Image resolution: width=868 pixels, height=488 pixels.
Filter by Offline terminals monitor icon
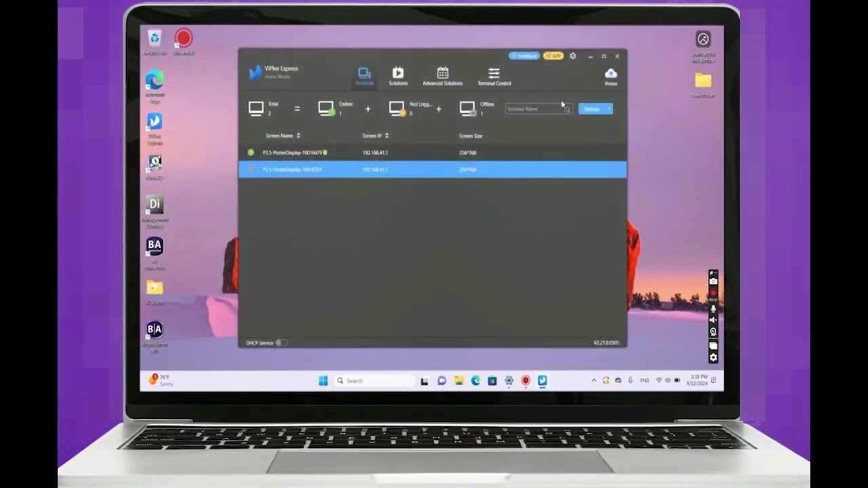pos(467,108)
